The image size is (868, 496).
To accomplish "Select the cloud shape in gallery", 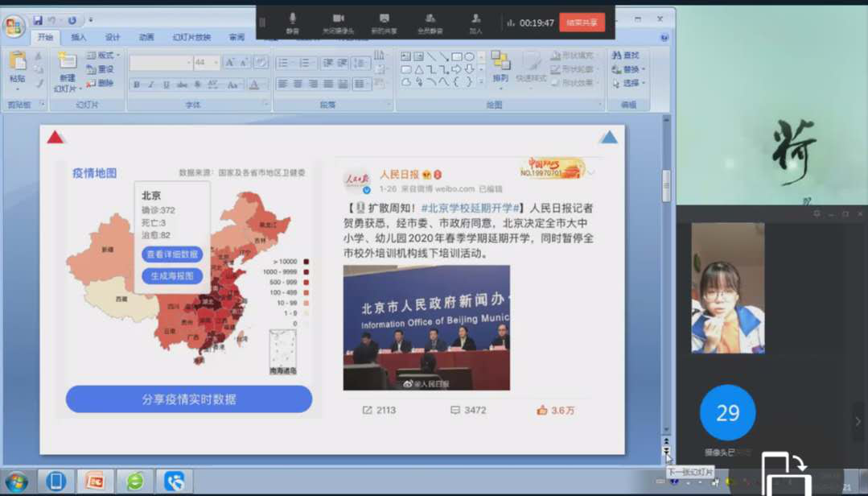I will [405, 82].
